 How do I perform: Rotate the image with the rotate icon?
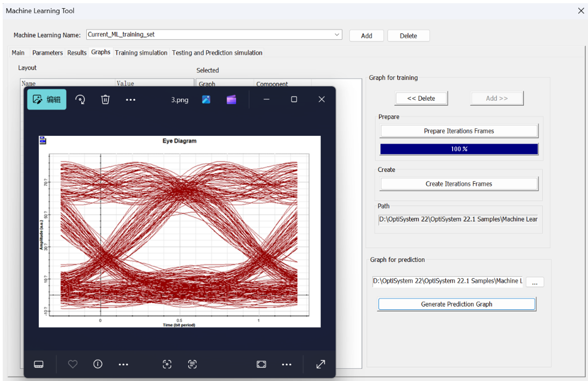tap(80, 100)
